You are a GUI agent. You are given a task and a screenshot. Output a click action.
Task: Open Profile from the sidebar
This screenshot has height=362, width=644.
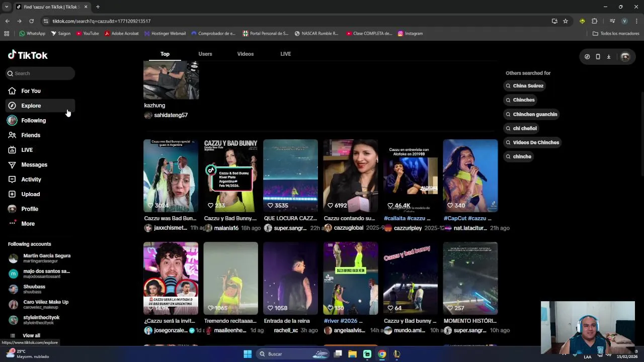[x=30, y=209]
